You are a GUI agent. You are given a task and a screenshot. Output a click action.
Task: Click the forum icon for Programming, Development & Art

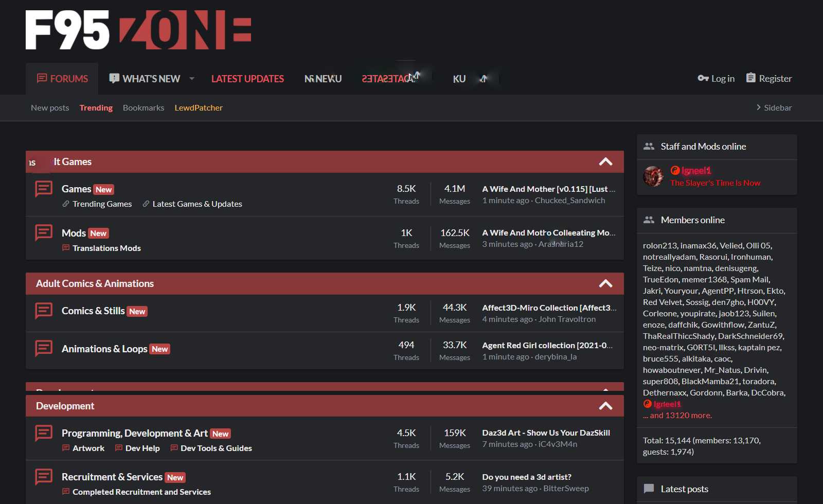point(44,433)
